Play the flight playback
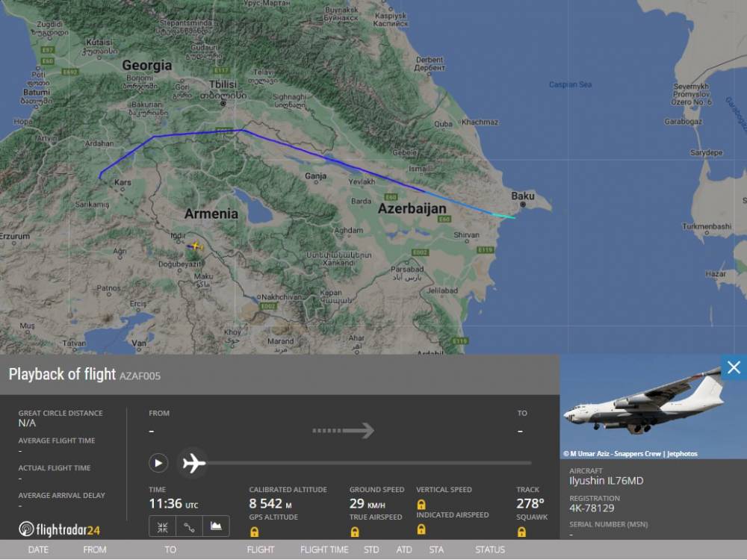Screen dimensions: 747x560 (158, 463)
